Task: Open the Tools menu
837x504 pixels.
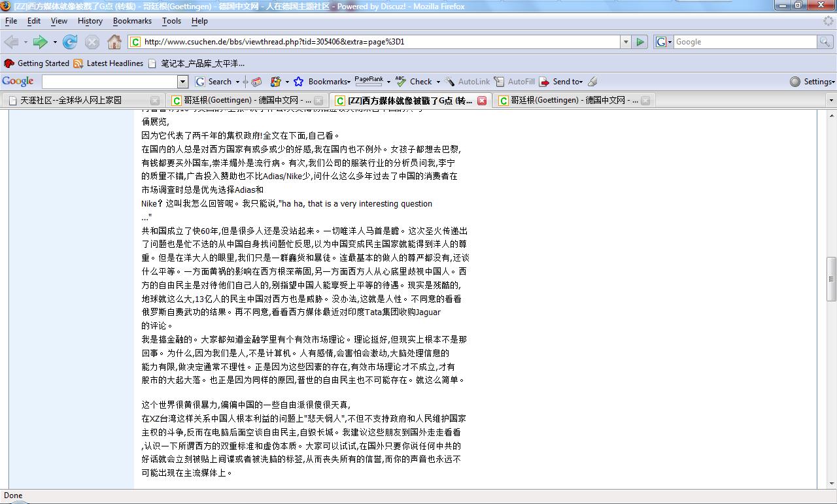Action: tap(171, 21)
